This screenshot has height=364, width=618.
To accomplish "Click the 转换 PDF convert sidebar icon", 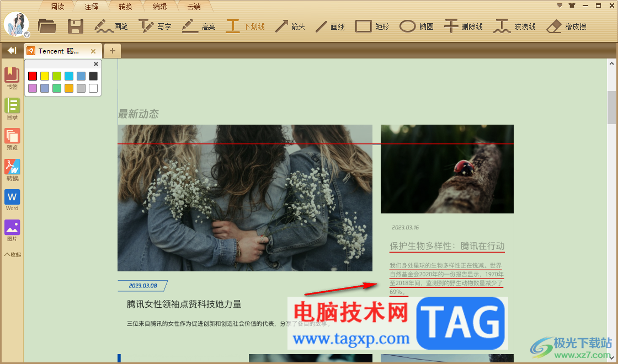I will 12,169.
